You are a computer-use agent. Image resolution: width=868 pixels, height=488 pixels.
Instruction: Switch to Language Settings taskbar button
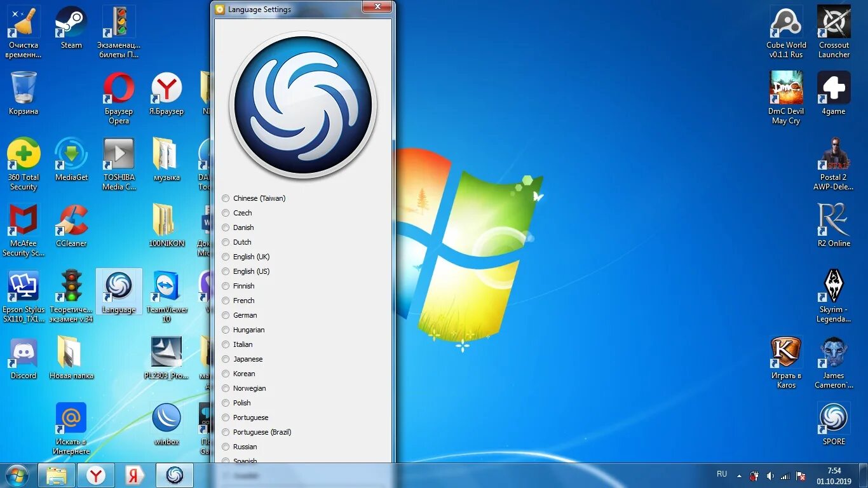(174, 475)
